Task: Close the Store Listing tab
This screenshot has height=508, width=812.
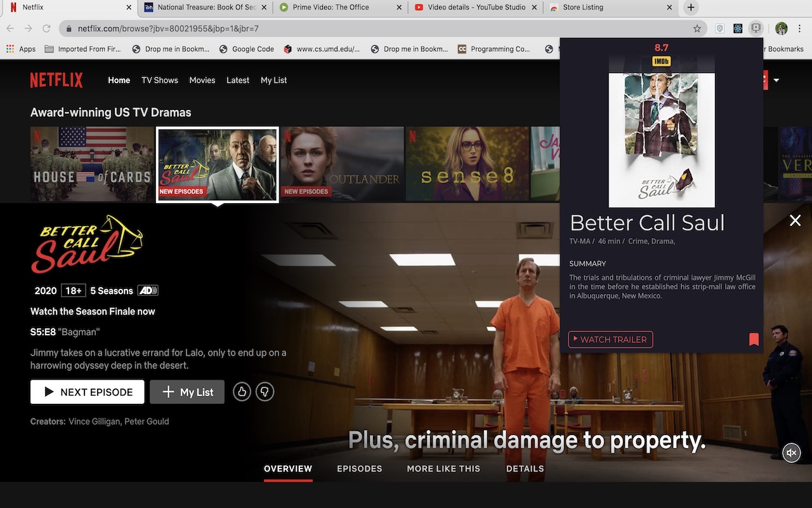Action: (669, 8)
